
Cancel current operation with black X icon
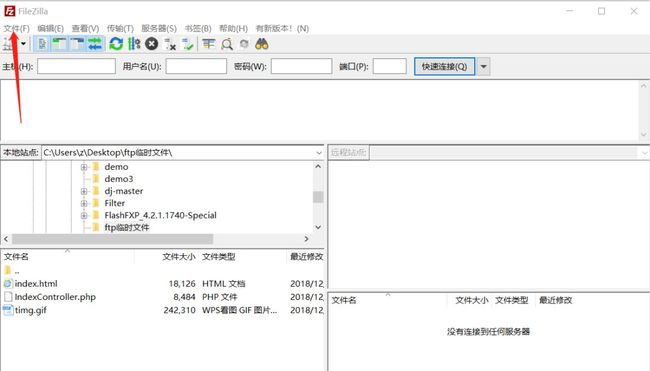tap(152, 44)
